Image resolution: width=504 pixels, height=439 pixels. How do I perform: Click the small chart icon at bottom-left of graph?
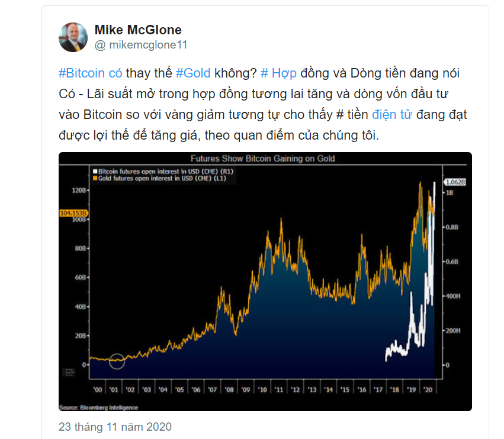pyautogui.click(x=69, y=373)
